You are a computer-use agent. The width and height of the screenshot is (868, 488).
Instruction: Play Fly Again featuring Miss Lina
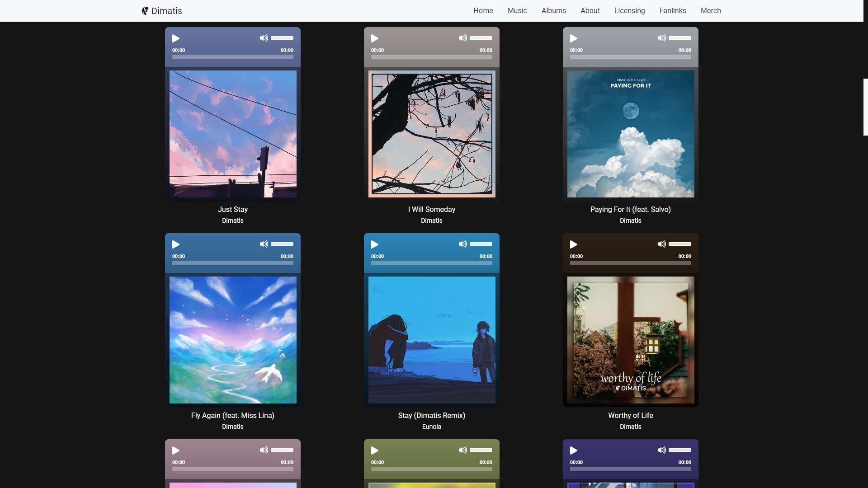pos(176,244)
